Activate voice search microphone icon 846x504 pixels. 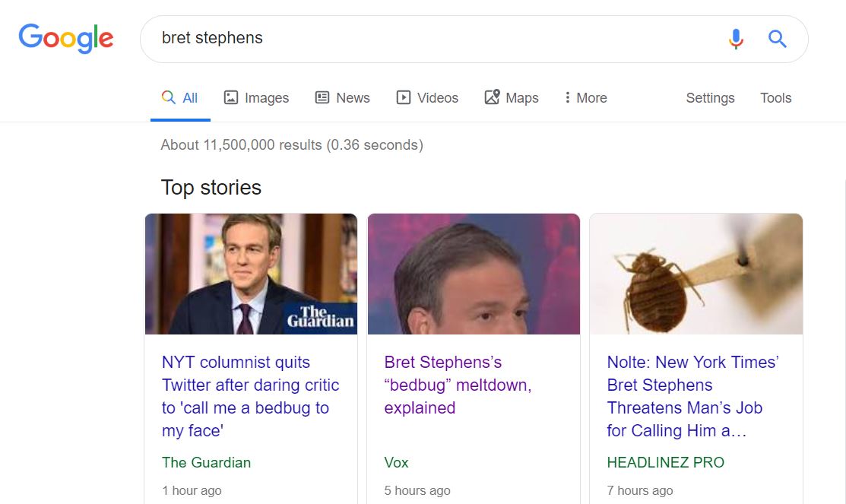pos(736,39)
